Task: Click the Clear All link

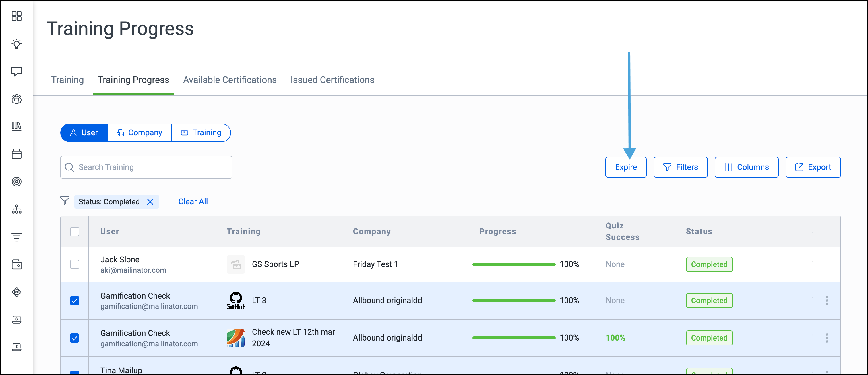Action: click(193, 202)
